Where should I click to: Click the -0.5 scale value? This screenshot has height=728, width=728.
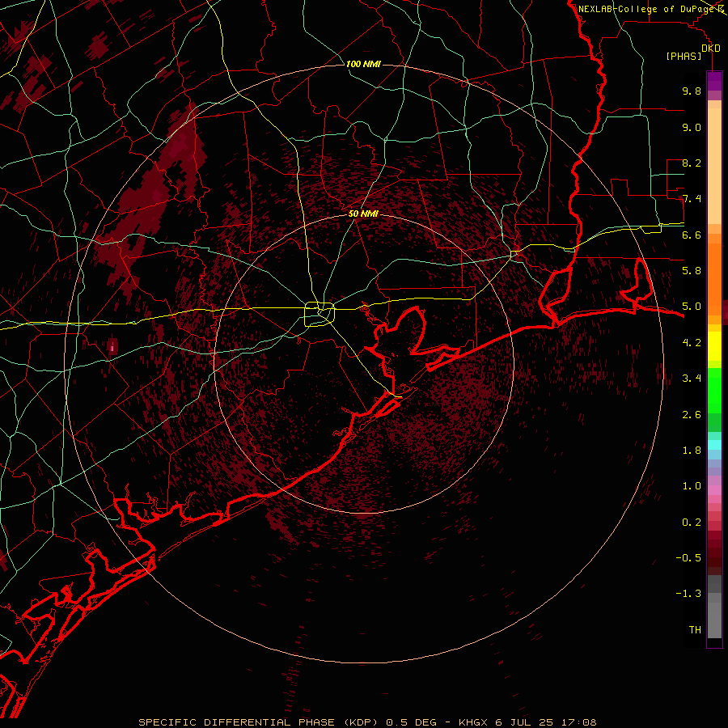688,558
